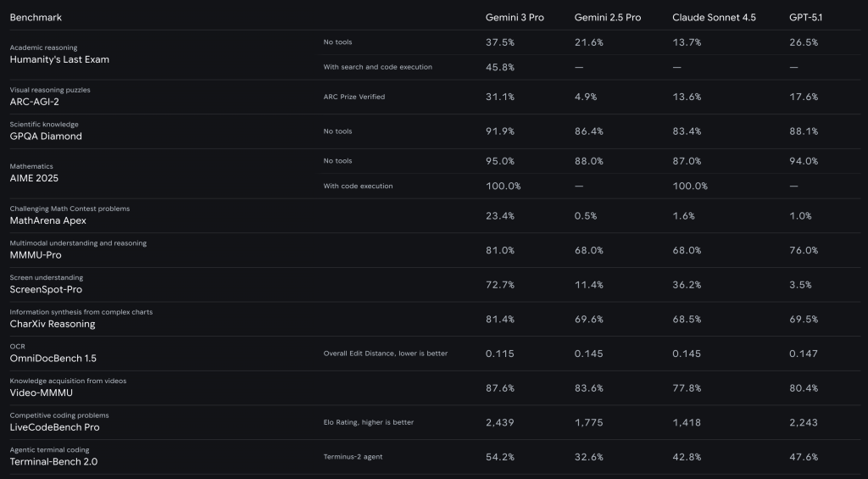Screen dimensions: 868x479
Task: Click the OmniDocBench 1.5 benchmark name
Action: pos(52,359)
